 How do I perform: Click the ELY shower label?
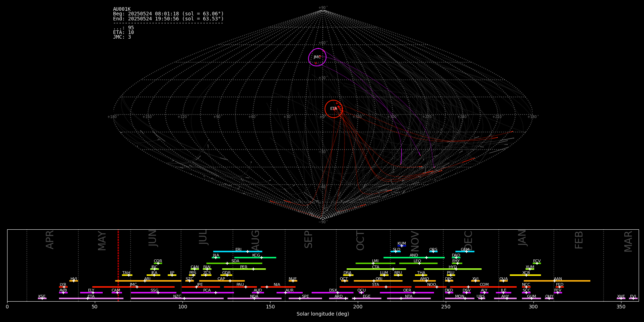click(x=91, y=291)
